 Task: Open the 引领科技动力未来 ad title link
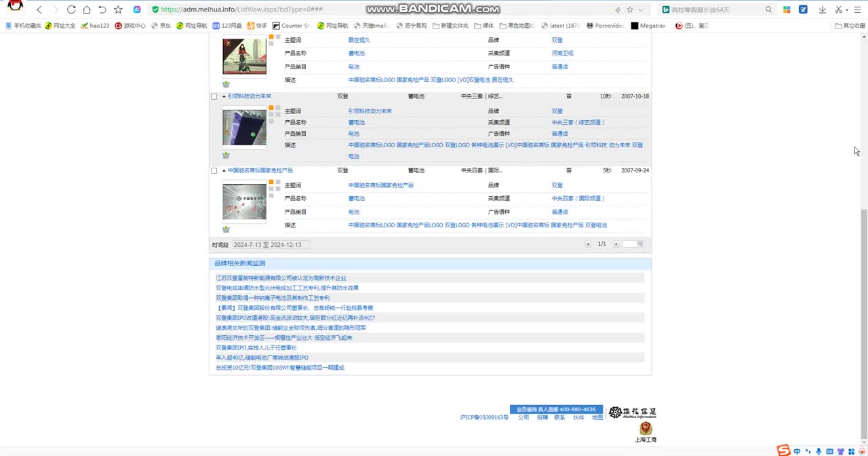click(250, 96)
